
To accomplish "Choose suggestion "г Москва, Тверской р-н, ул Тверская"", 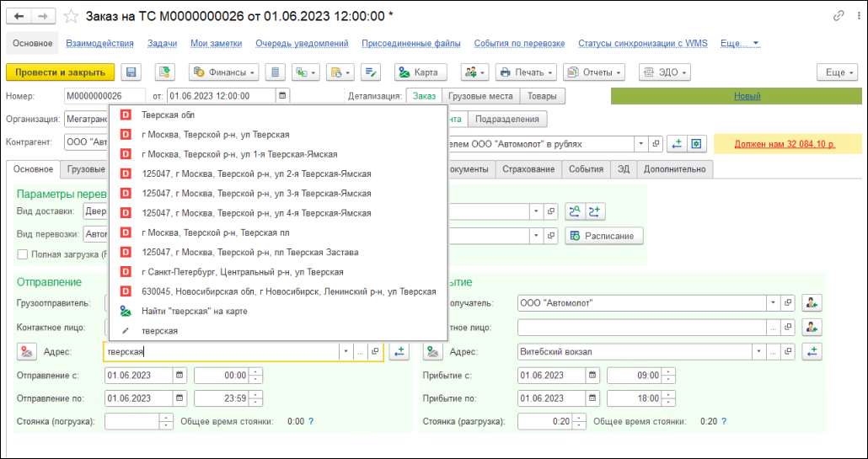I will click(x=216, y=135).
